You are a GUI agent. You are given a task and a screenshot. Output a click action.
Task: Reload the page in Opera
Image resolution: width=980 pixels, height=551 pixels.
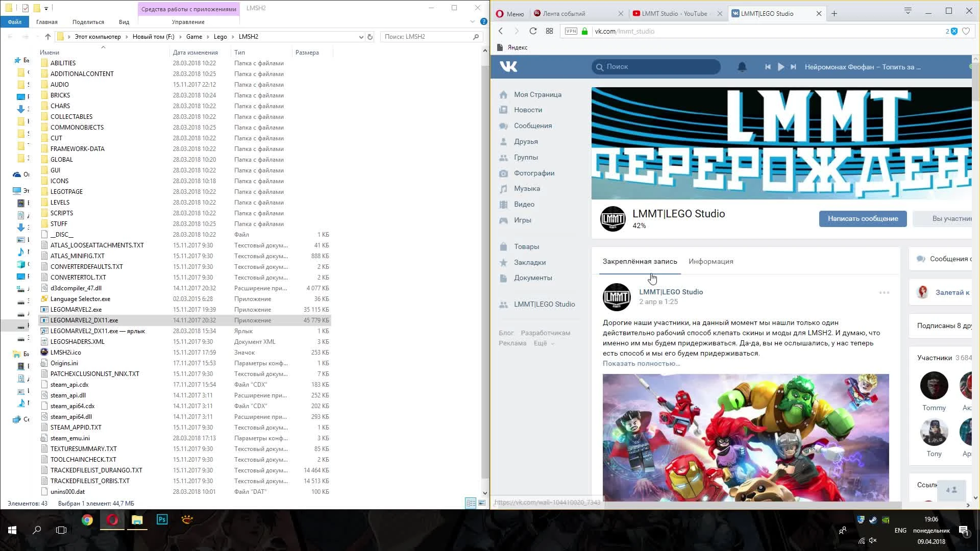click(x=533, y=31)
